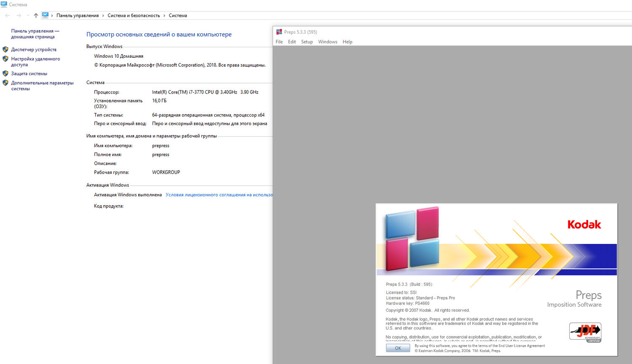
Task: Click Copyright 2007 Kodak line
Action: click(428, 310)
